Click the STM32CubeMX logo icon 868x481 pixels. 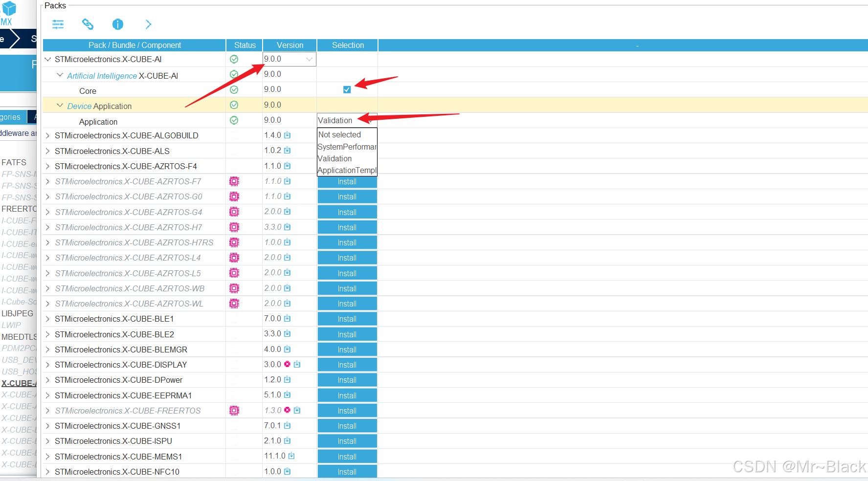tap(8, 13)
